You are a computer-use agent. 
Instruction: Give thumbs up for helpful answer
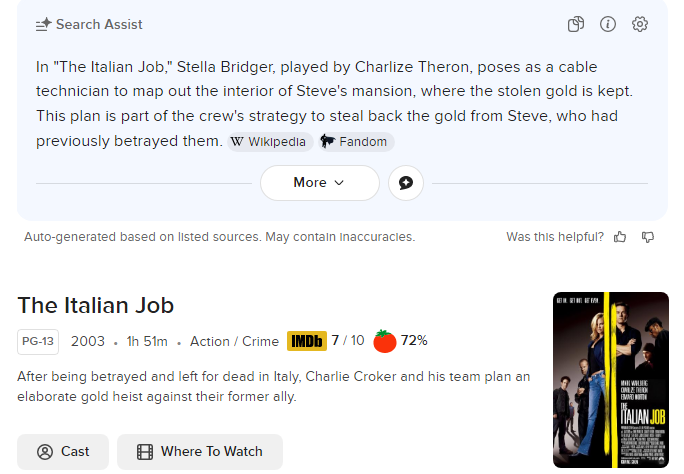point(620,237)
